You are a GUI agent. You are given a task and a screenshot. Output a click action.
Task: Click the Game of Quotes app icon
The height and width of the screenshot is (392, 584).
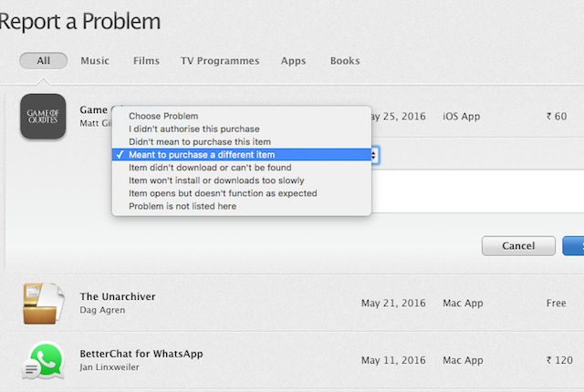pyautogui.click(x=43, y=117)
